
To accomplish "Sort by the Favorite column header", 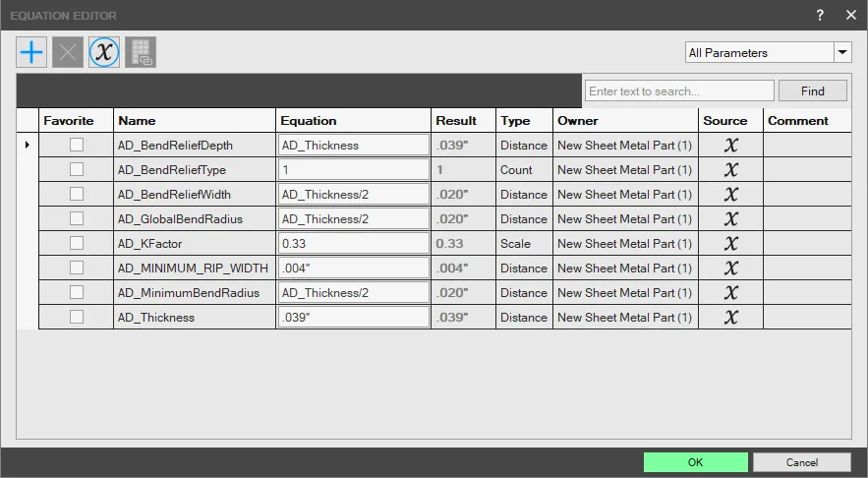I will (x=76, y=120).
